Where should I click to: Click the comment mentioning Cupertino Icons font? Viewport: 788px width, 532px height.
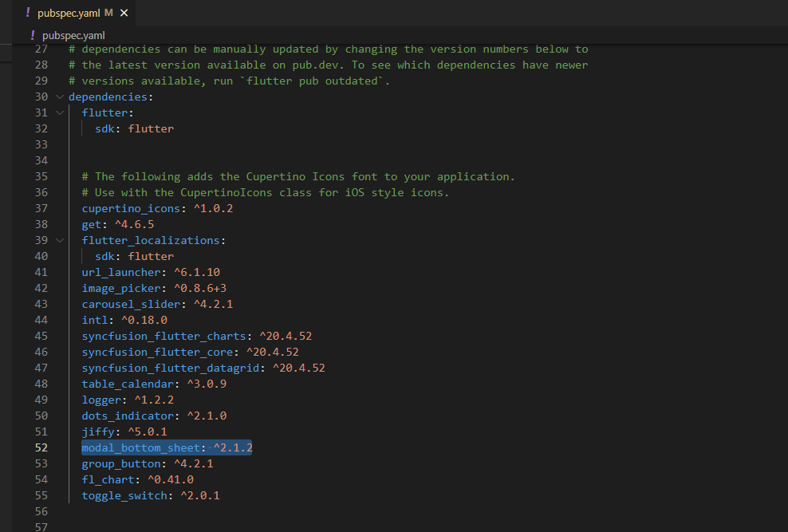pos(298,177)
